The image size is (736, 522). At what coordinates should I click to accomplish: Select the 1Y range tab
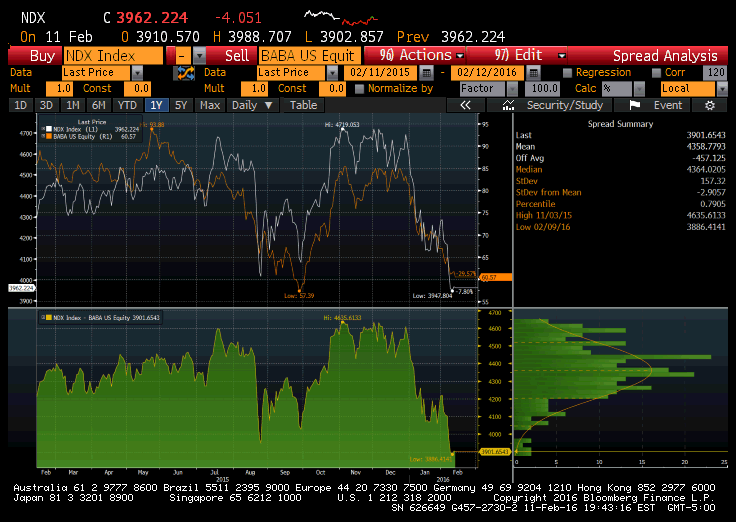pyautogui.click(x=156, y=105)
